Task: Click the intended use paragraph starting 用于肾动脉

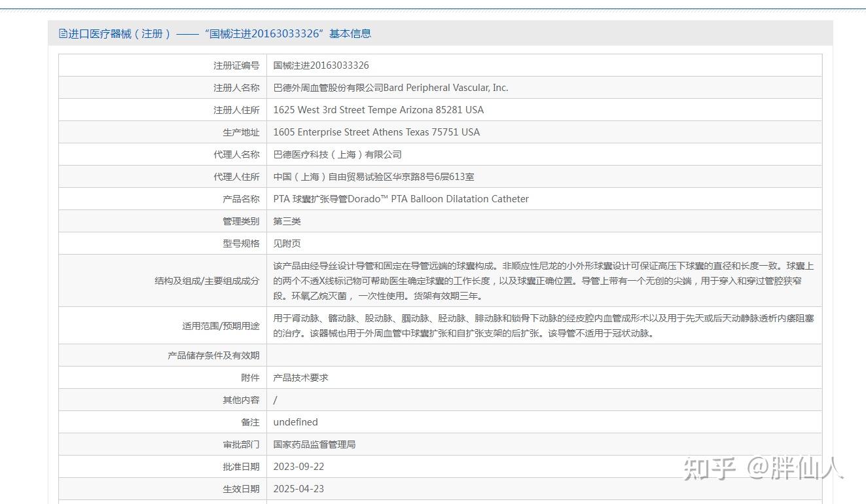Action: pyautogui.click(x=543, y=326)
